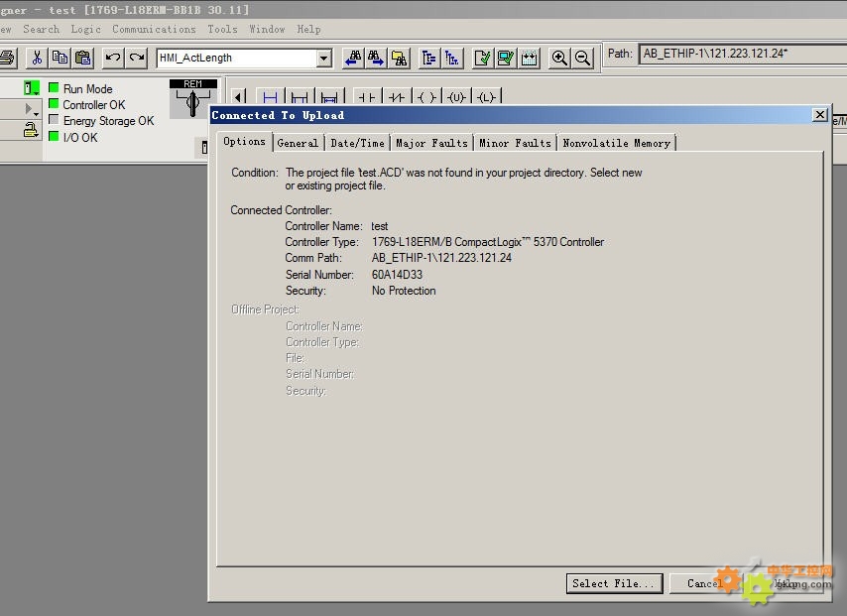Click the Controller OK green indicator
Screen dimensions: 847x616
[54, 103]
